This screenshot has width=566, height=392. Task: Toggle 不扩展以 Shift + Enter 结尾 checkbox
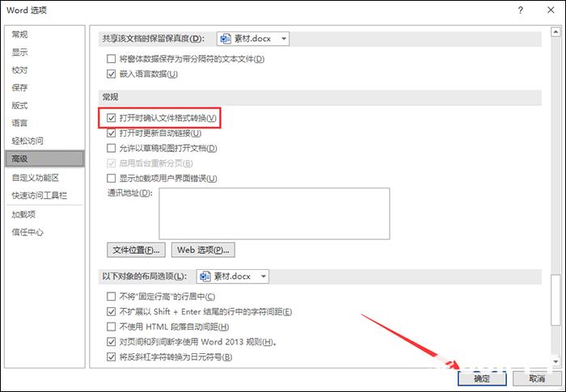(112, 311)
